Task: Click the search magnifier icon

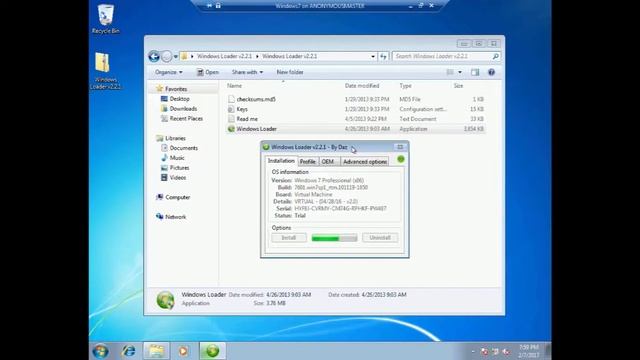Action: tap(495, 56)
